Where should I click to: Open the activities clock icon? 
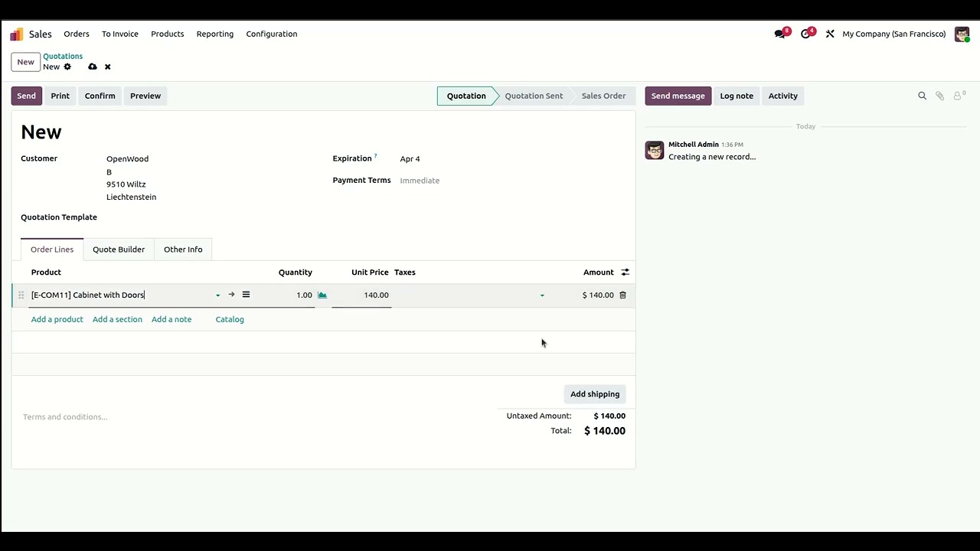(x=805, y=34)
